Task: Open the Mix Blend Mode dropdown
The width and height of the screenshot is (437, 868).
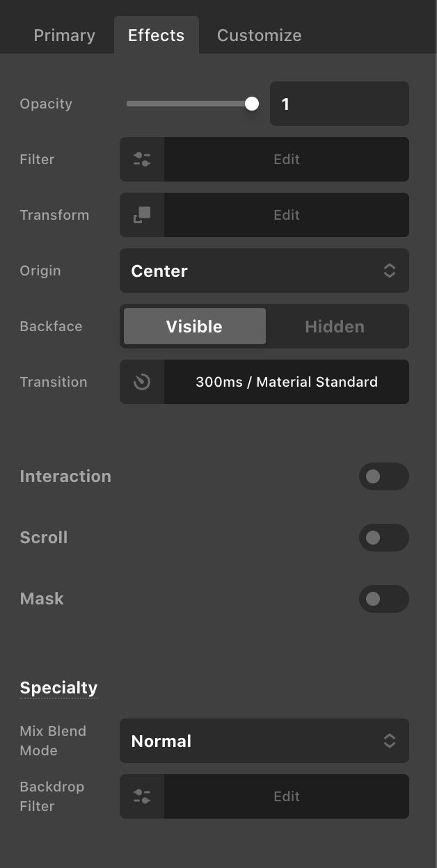Action: (264, 741)
